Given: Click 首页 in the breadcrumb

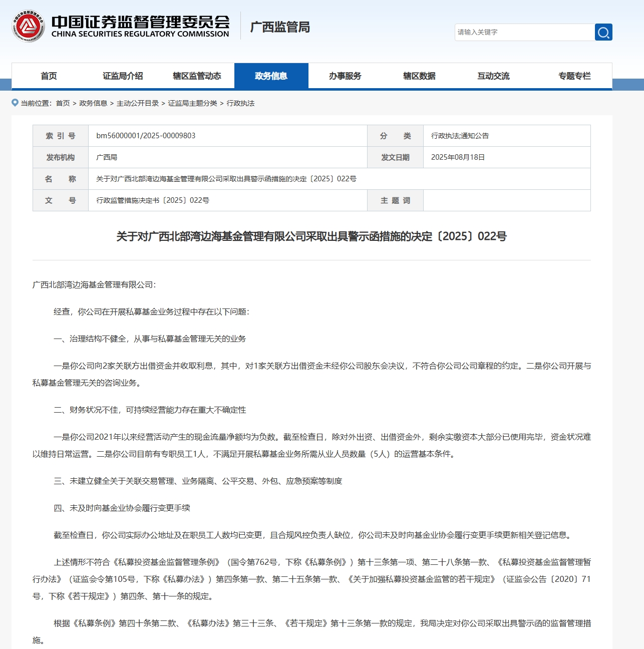Looking at the screenshot, I should 63,103.
